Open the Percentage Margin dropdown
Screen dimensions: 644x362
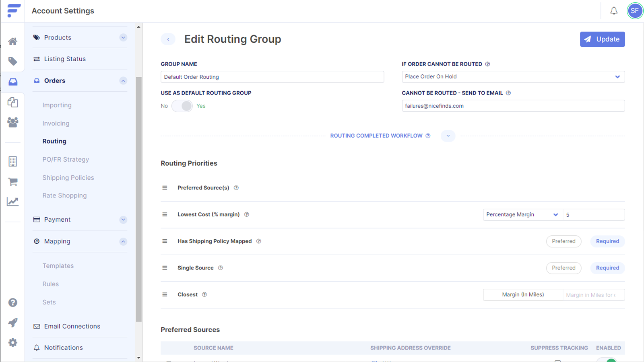point(522,214)
